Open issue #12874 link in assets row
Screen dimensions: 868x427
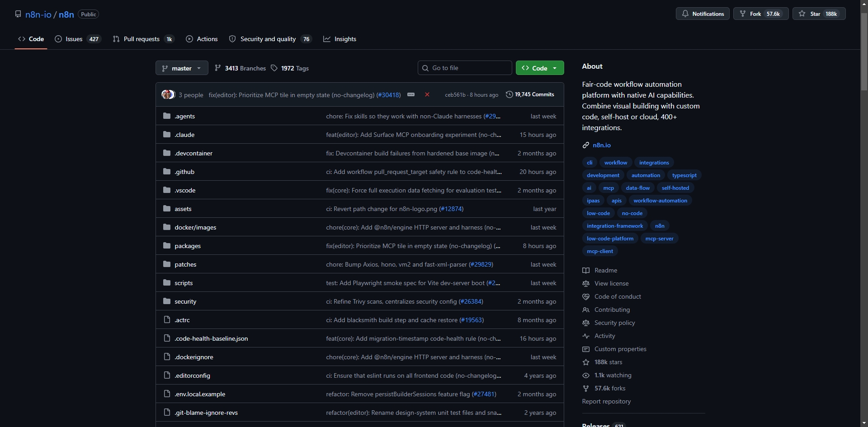click(x=451, y=209)
